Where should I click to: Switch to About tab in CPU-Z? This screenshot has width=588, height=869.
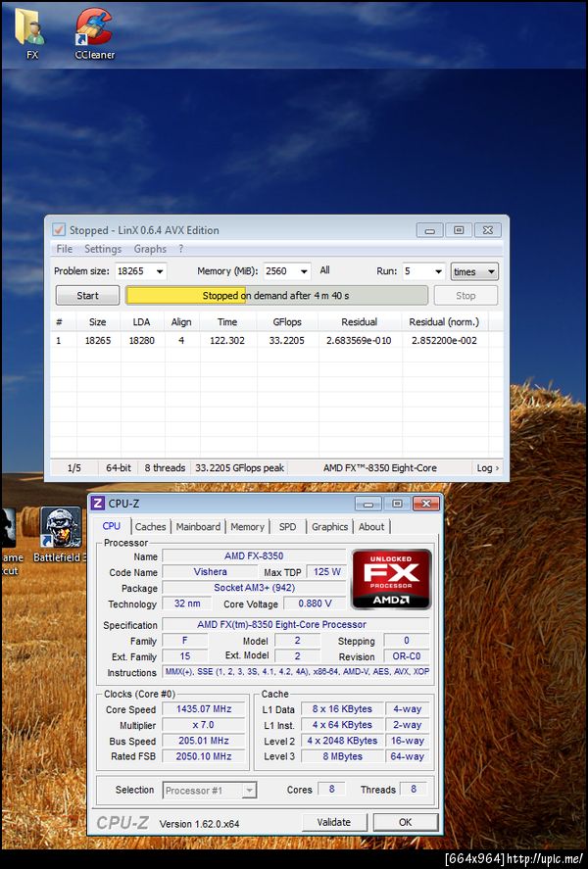click(371, 526)
